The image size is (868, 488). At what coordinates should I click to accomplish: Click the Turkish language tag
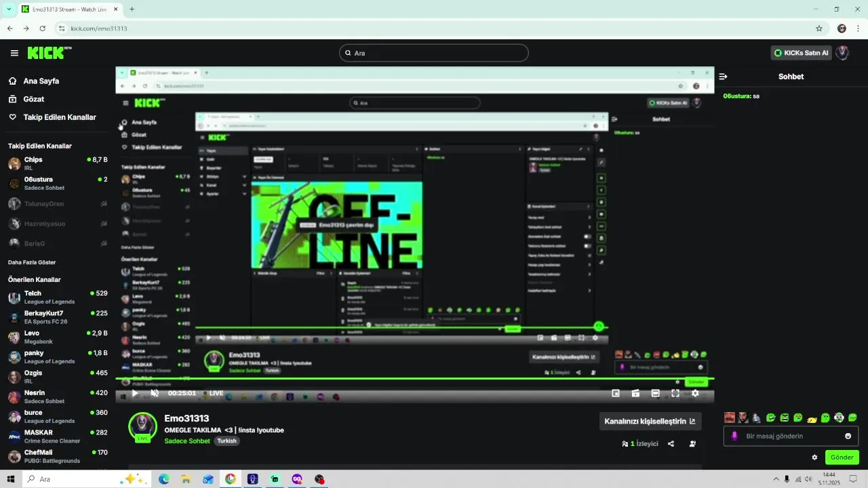point(226,441)
